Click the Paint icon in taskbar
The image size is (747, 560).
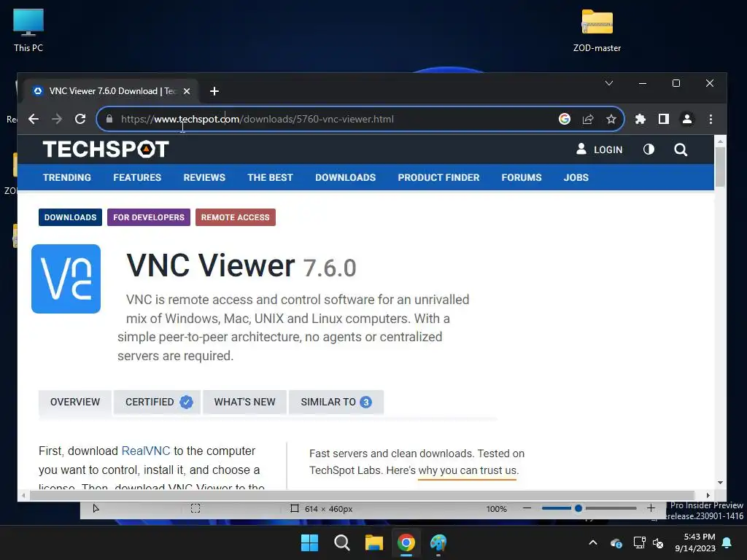coord(438,542)
